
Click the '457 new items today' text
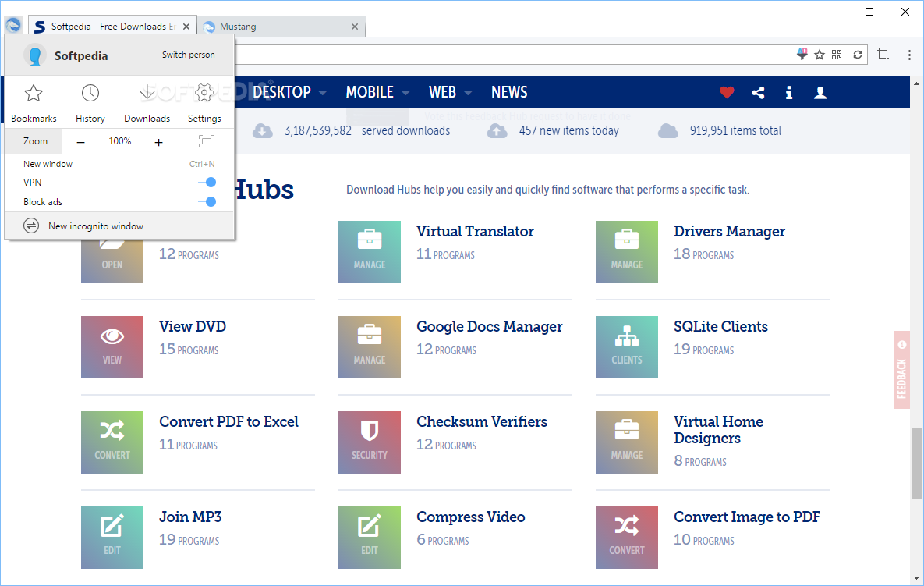(x=568, y=131)
